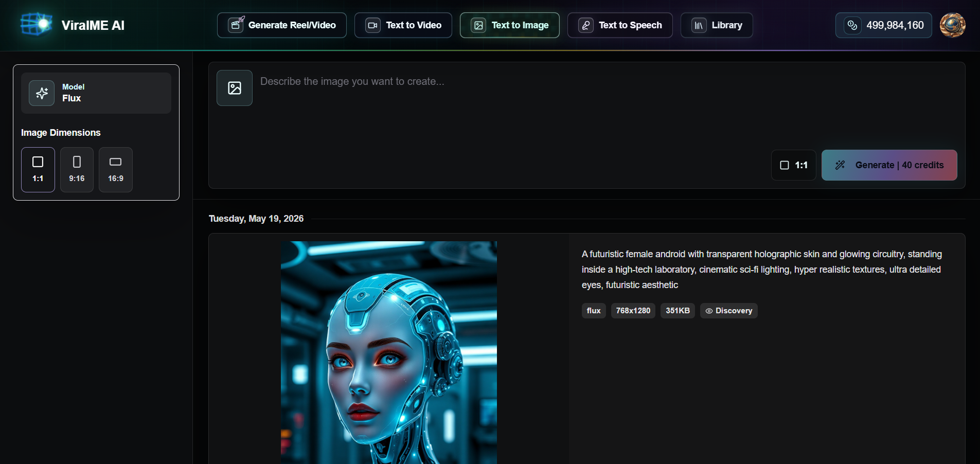The height and width of the screenshot is (464, 980).
Task: Switch to Text to Video tab
Action: click(403, 25)
